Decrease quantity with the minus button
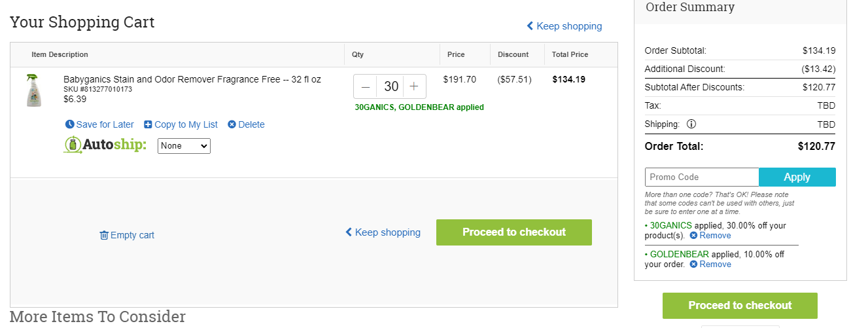868x328 pixels. click(366, 86)
